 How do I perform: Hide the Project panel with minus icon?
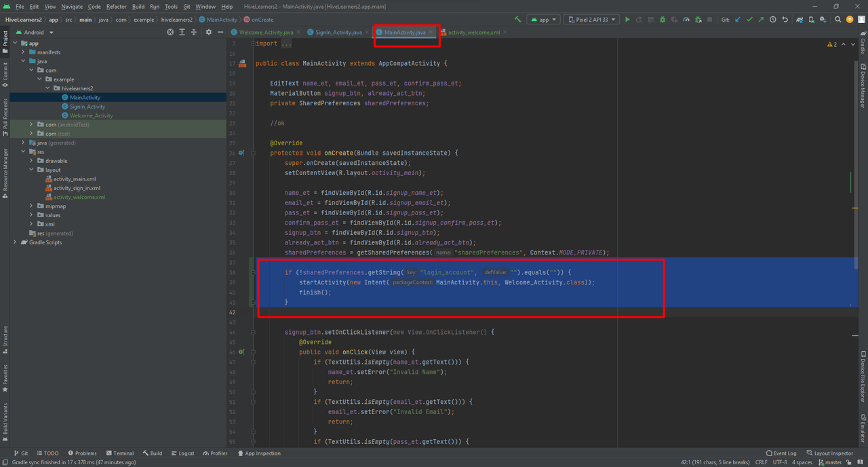220,32
